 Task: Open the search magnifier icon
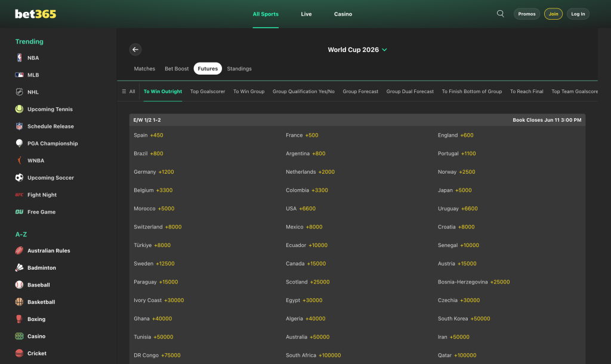[x=501, y=14]
